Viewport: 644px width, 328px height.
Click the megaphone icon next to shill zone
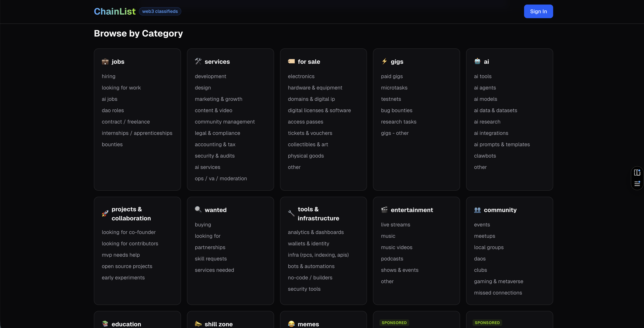(x=198, y=324)
